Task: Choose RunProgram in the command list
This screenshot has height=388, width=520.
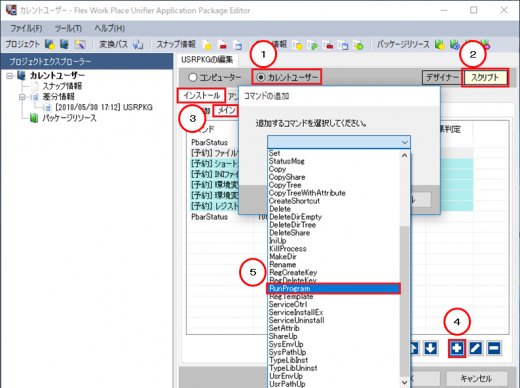Action: 333,288
